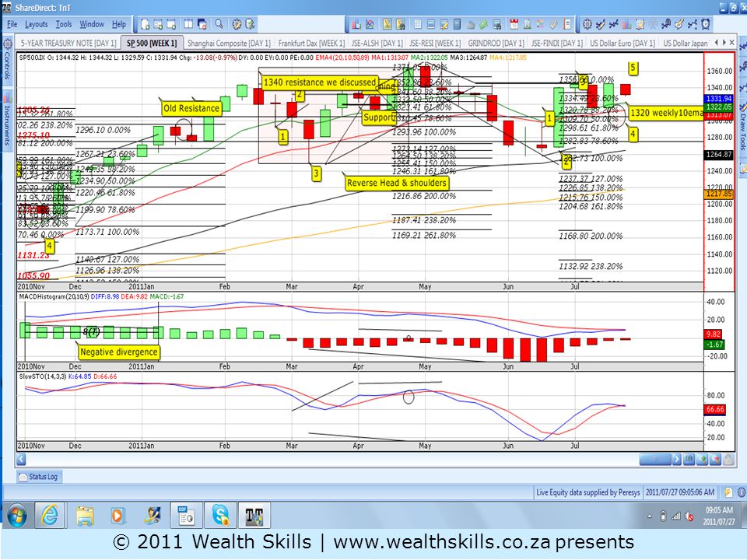Click the '1340 resistance we discussed' annotation
Viewport: 747px width, 560px height.
pos(320,82)
